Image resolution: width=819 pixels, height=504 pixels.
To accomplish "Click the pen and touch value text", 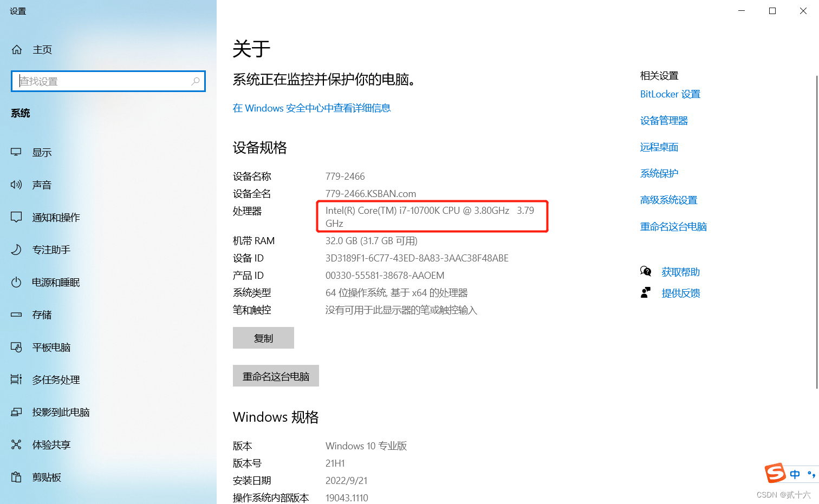I will [x=401, y=310].
